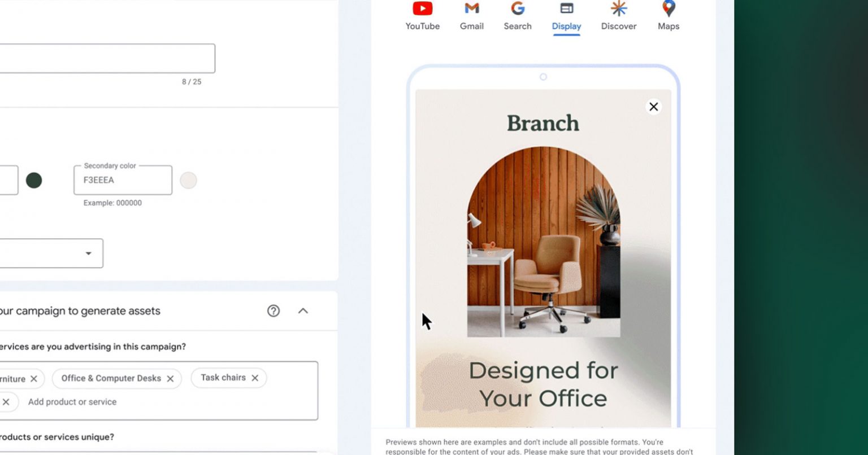Remove the Task chairs chip
The image size is (868, 455).
click(255, 378)
